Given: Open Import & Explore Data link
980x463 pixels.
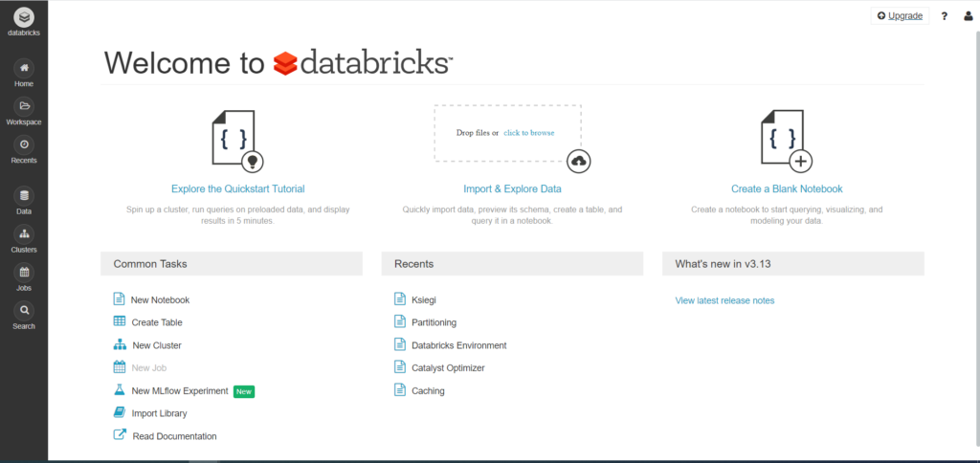Looking at the screenshot, I should click(513, 188).
